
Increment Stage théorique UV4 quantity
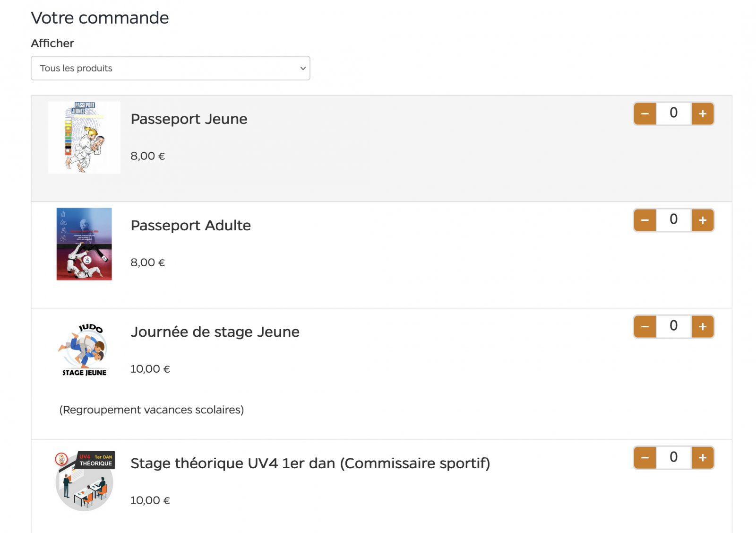[703, 458]
